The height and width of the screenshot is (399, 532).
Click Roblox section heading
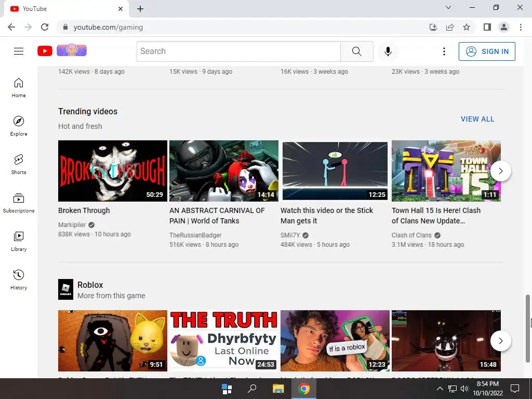[x=90, y=285]
